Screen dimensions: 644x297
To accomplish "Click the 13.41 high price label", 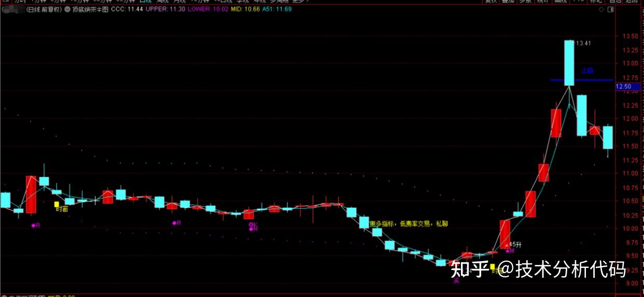I will pyautogui.click(x=583, y=43).
